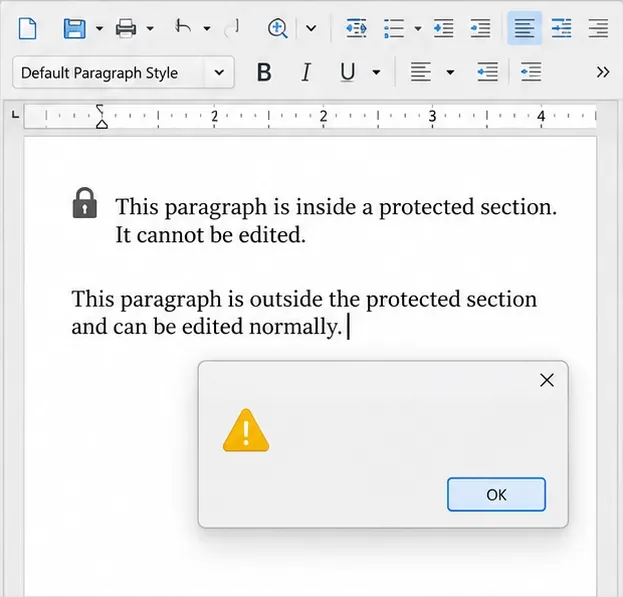The image size is (623, 597).
Task: Print the document with the printer icon
Action: pyautogui.click(x=126, y=29)
